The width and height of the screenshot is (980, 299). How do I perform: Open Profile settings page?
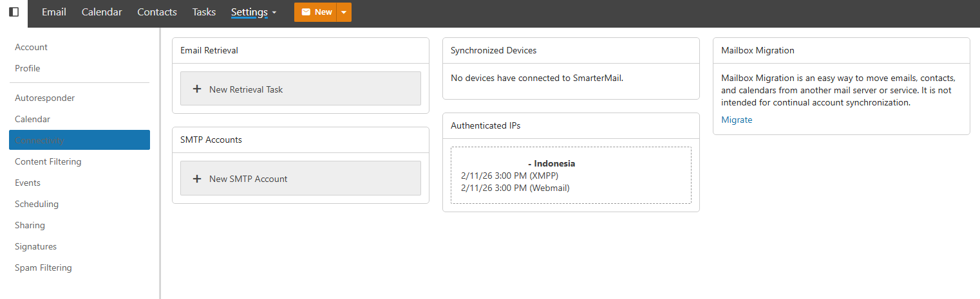(x=28, y=68)
